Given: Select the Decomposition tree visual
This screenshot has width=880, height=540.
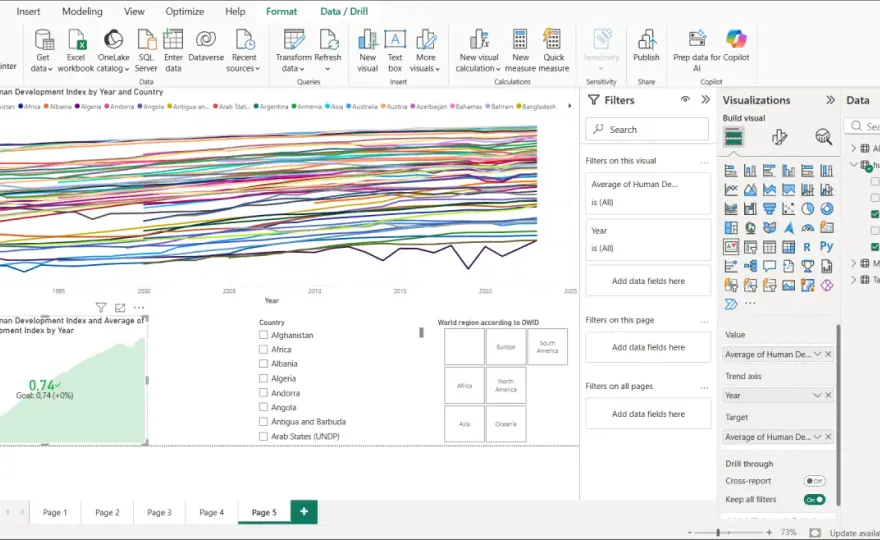Looking at the screenshot, I should (x=750, y=266).
